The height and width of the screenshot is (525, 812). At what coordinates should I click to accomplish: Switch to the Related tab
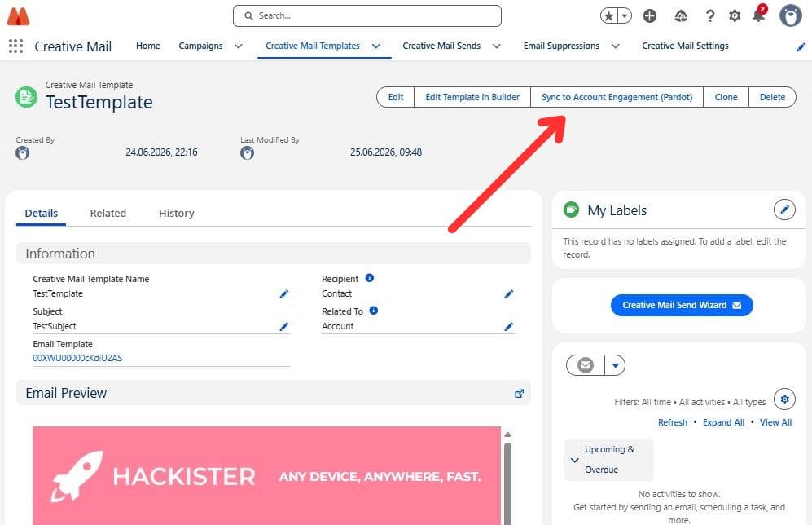tap(108, 213)
